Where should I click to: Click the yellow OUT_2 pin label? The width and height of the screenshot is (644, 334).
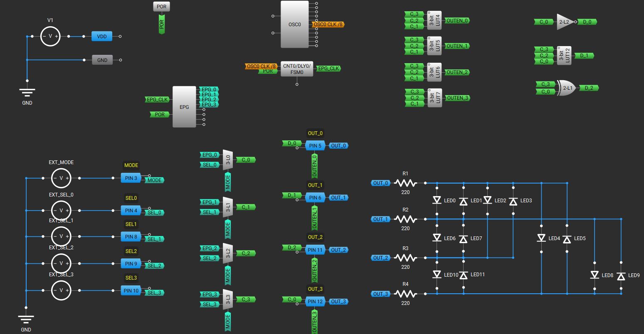(x=315, y=237)
